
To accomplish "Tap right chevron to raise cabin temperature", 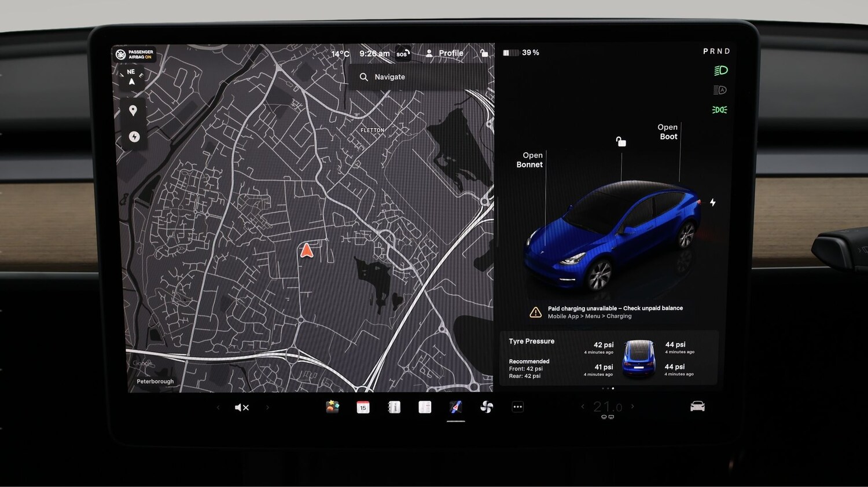I will (x=632, y=407).
